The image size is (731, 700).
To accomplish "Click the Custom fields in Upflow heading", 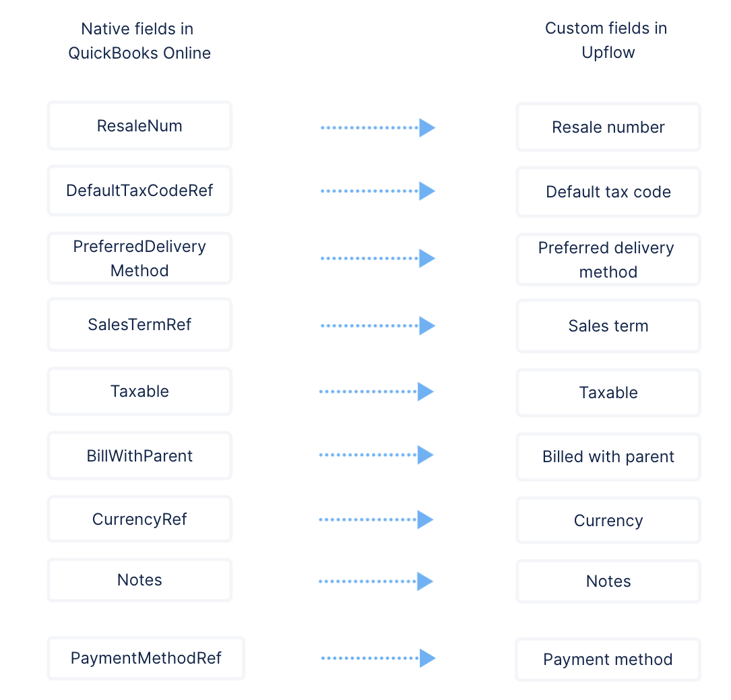I will 606,40.
